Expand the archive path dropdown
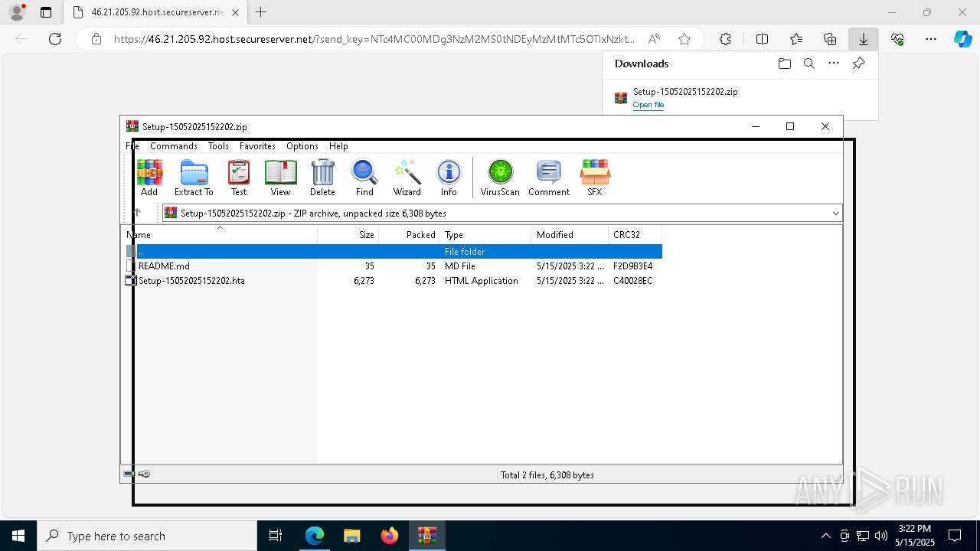The width and height of the screenshot is (980, 551). [x=835, y=214]
